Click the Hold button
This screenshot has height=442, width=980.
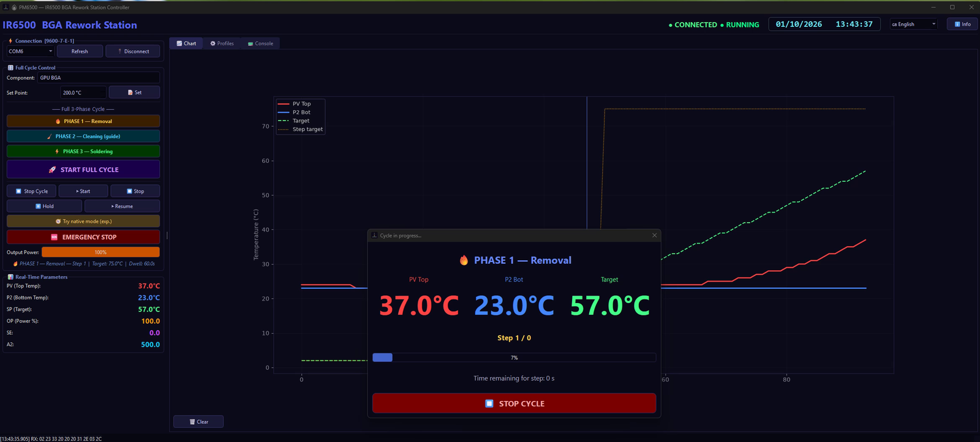pyautogui.click(x=44, y=206)
